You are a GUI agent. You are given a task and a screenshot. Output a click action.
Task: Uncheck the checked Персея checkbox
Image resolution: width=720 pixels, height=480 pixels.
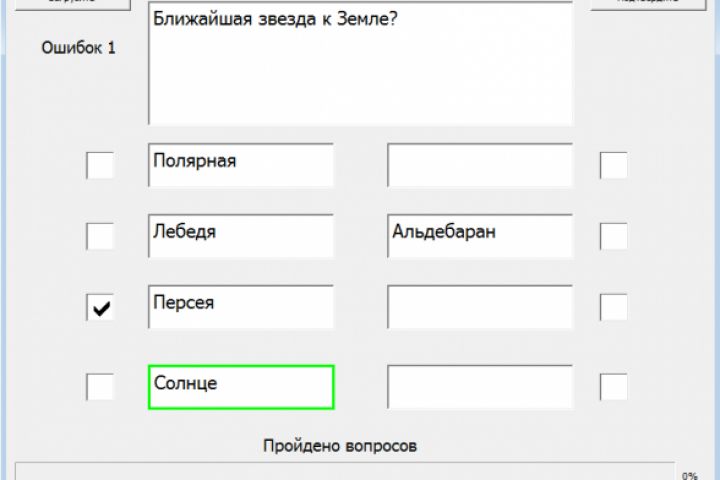pyautogui.click(x=100, y=308)
